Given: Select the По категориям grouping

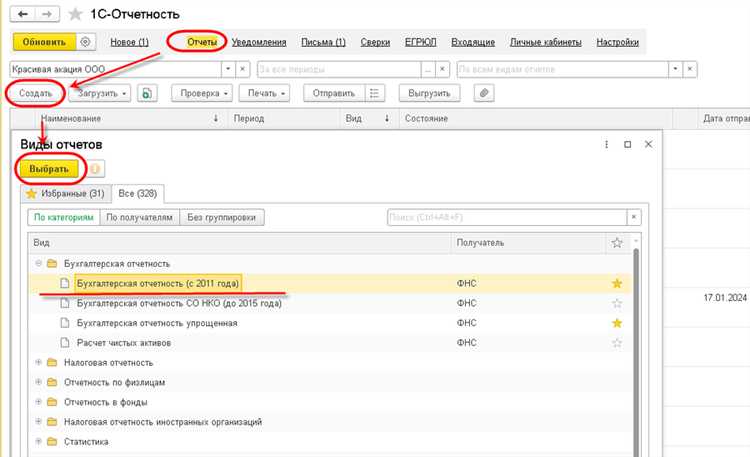Looking at the screenshot, I should pyautogui.click(x=64, y=217).
